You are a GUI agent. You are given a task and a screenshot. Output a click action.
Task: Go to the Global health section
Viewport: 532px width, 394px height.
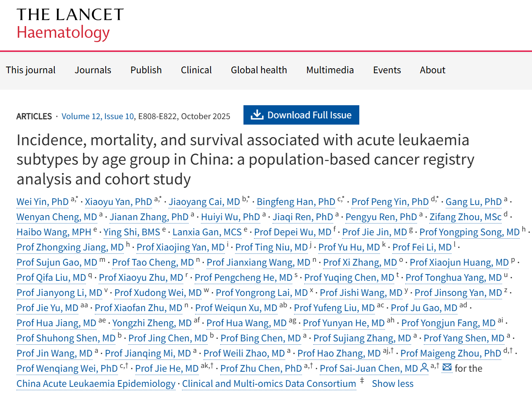tap(259, 70)
